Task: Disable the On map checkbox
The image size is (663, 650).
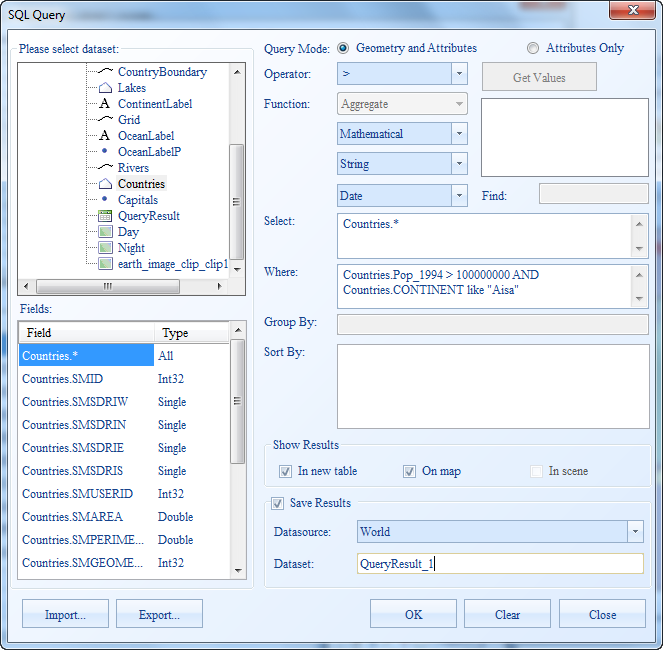Action: point(409,471)
